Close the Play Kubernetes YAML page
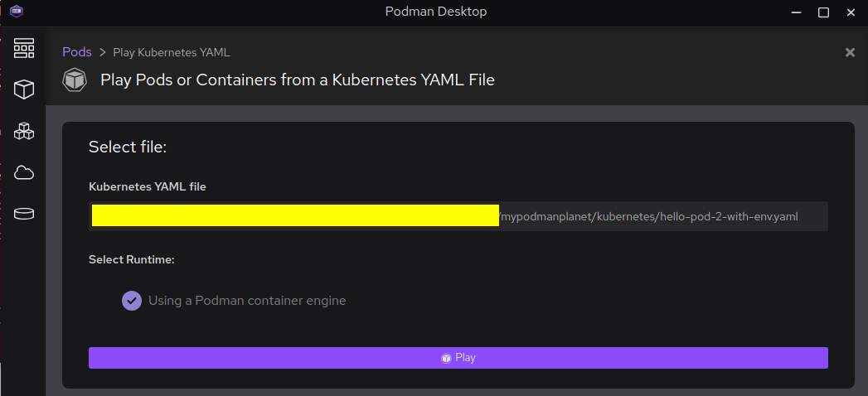 [x=850, y=52]
